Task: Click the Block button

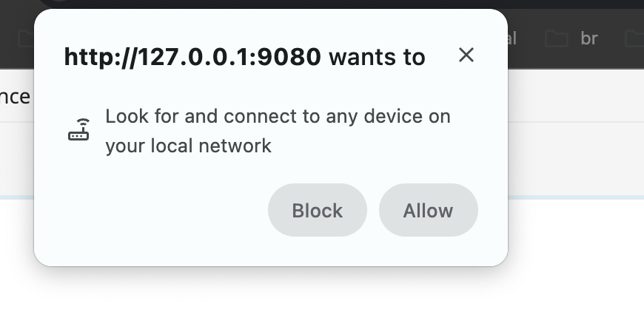Action: [x=317, y=211]
